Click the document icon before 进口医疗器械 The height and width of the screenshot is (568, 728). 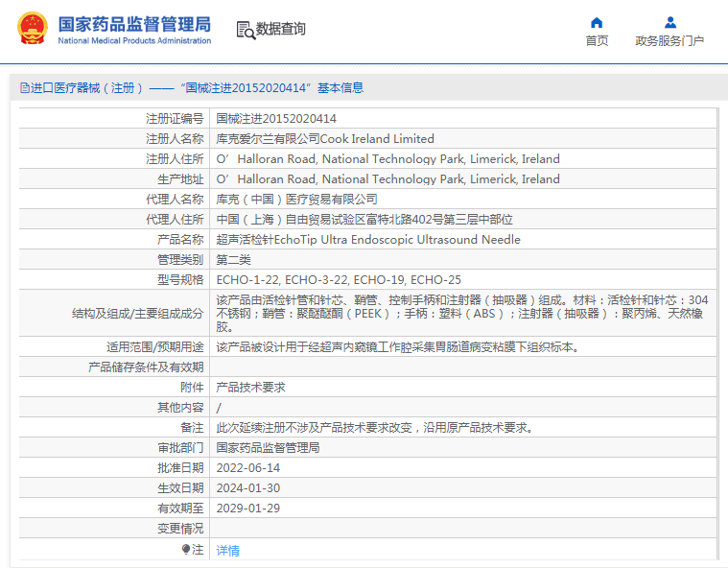click(25, 87)
